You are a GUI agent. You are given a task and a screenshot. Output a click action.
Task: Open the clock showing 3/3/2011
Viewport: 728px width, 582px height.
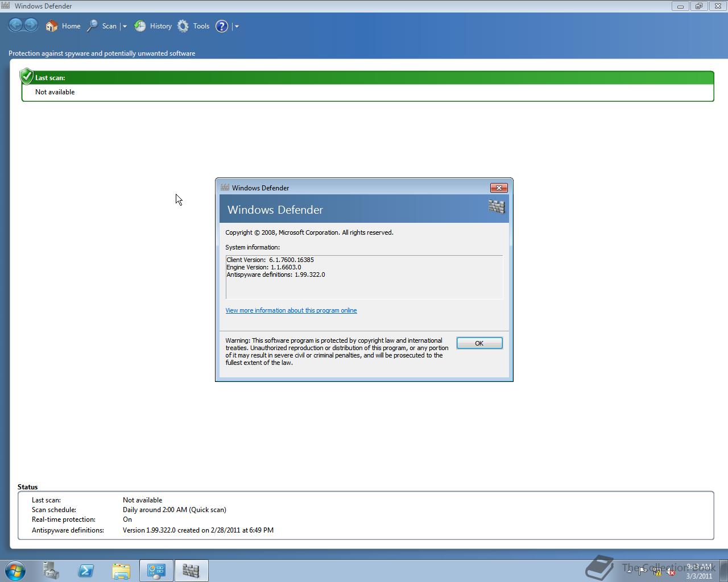coord(699,571)
